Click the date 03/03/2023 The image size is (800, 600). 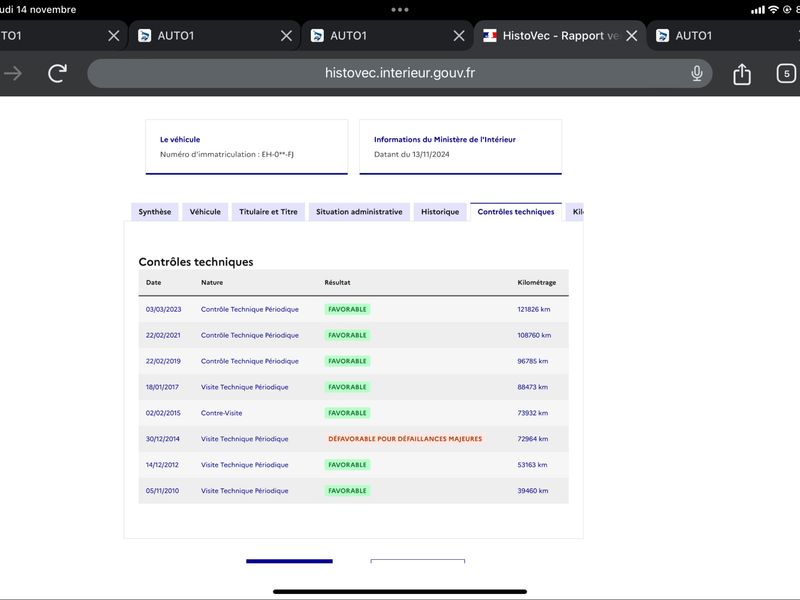pyautogui.click(x=163, y=309)
